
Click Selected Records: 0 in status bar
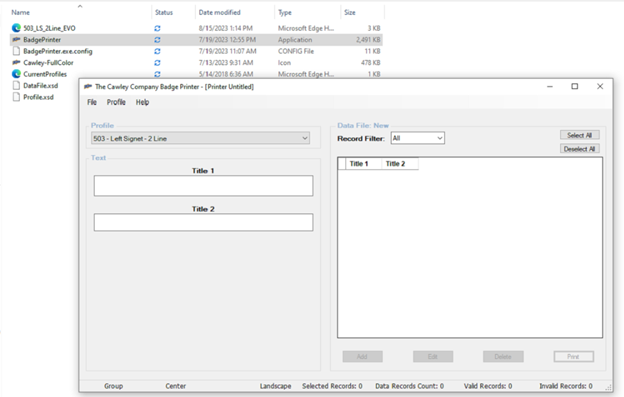pyautogui.click(x=332, y=386)
